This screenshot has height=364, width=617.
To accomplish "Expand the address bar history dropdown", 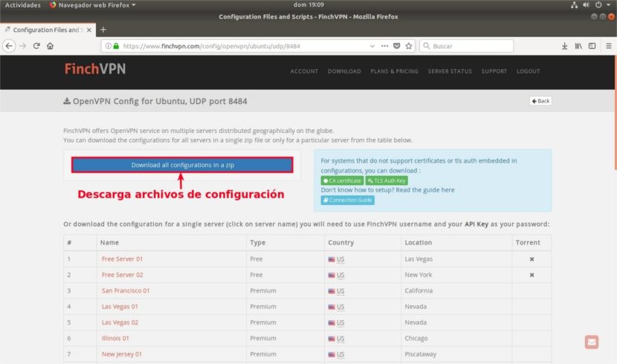I will (372, 46).
